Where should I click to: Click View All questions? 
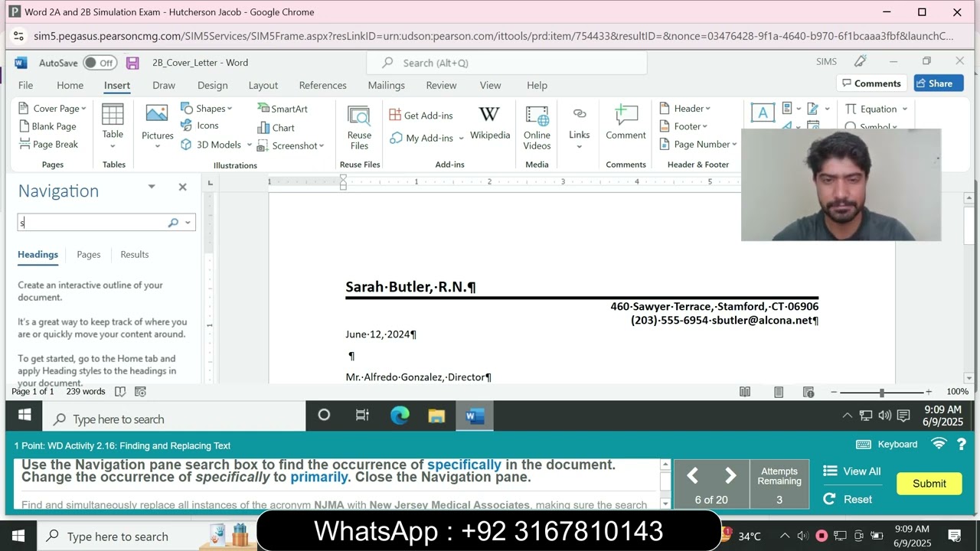coord(852,471)
